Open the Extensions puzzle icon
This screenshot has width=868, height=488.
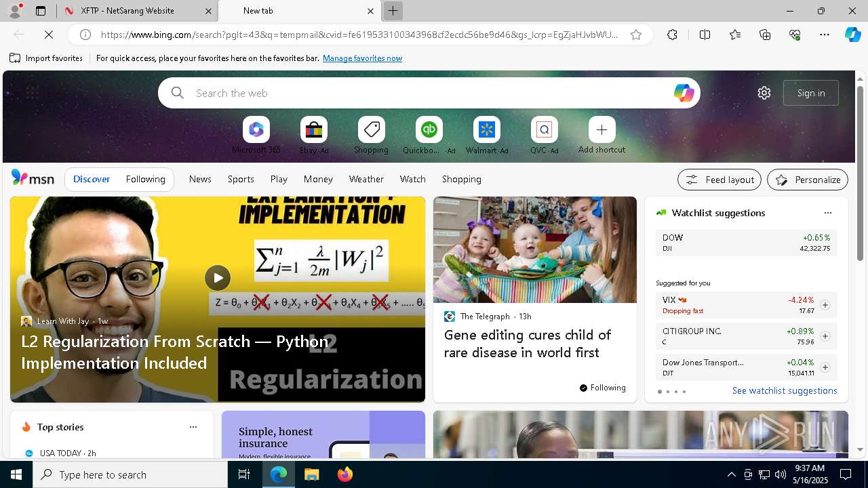coord(672,35)
